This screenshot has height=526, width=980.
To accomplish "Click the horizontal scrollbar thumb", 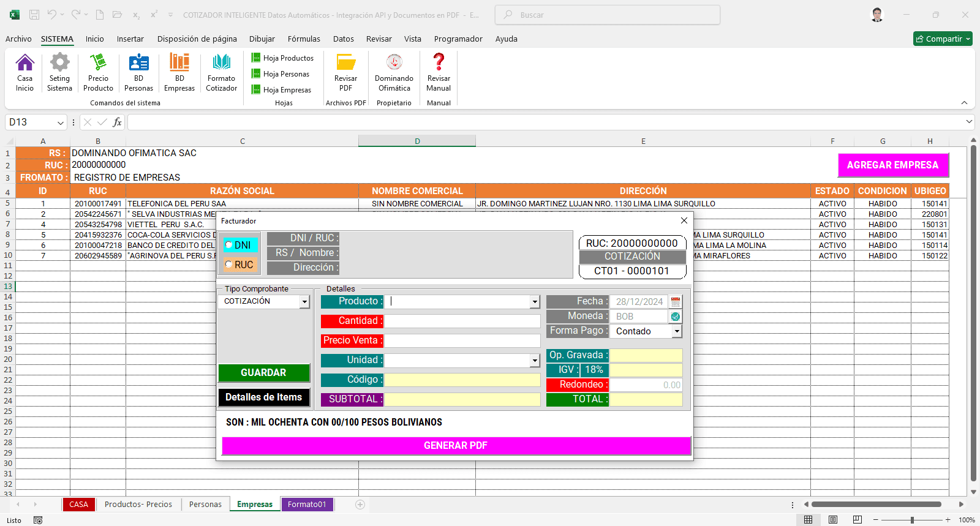I will 876,505.
